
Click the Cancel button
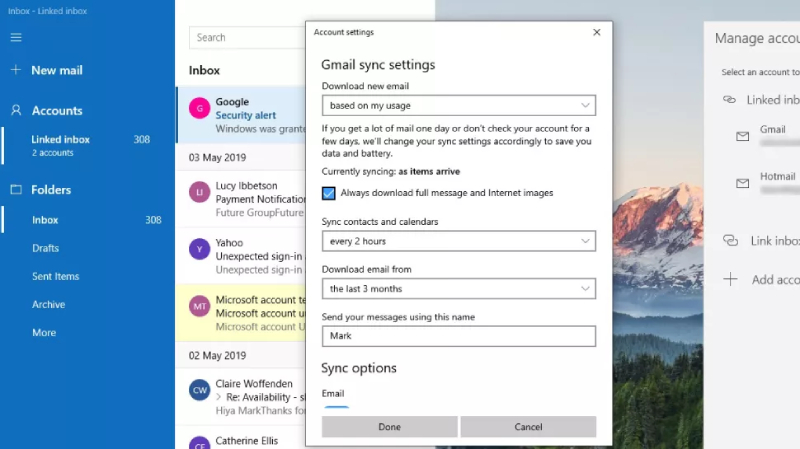click(x=528, y=427)
